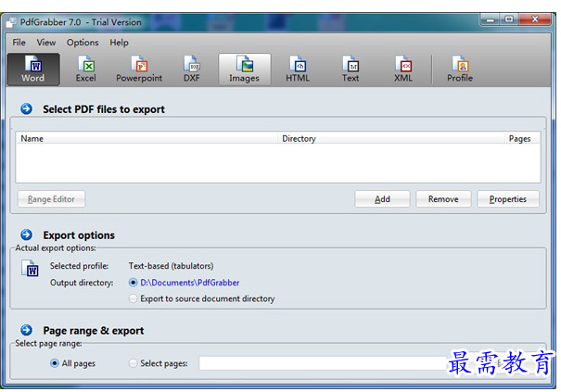Viewport: 561px width, 392px height.
Task: Click the Remove button
Action: tap(443, 199)
